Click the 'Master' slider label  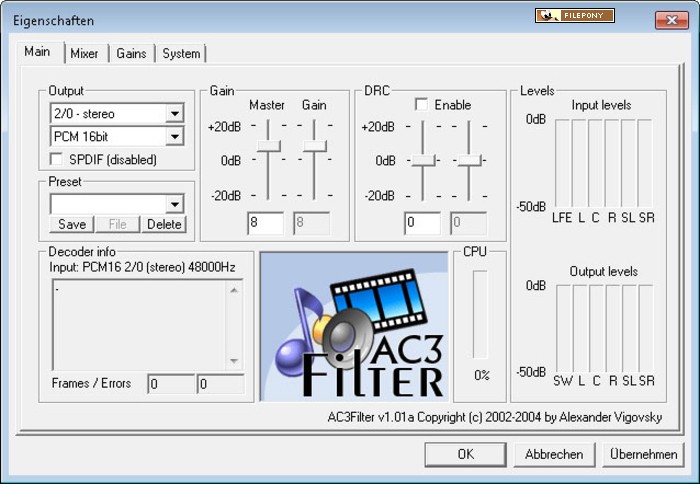pos(267,105)
